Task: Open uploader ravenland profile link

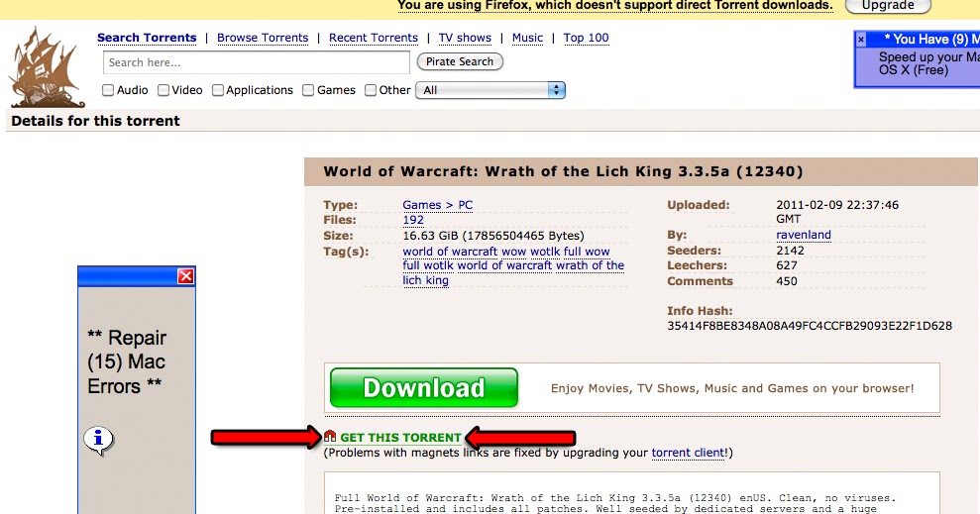Action: [804, 235]
